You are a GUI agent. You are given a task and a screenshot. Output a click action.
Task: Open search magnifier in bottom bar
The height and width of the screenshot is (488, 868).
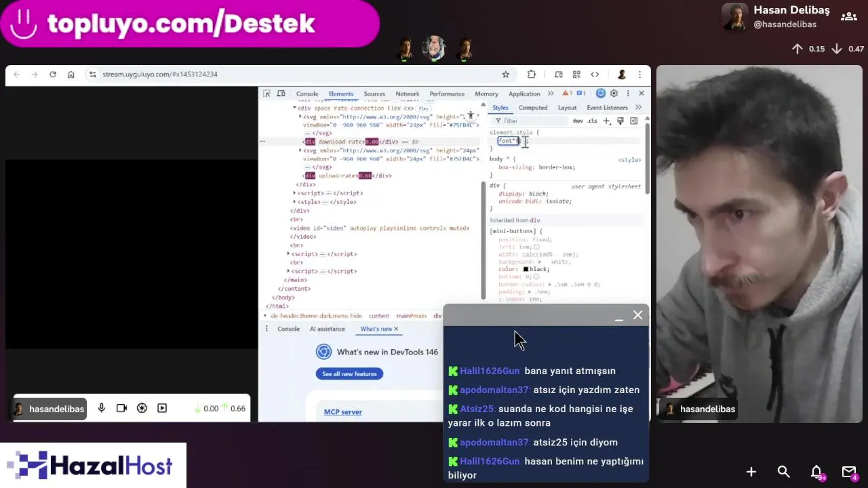point(784,472)
